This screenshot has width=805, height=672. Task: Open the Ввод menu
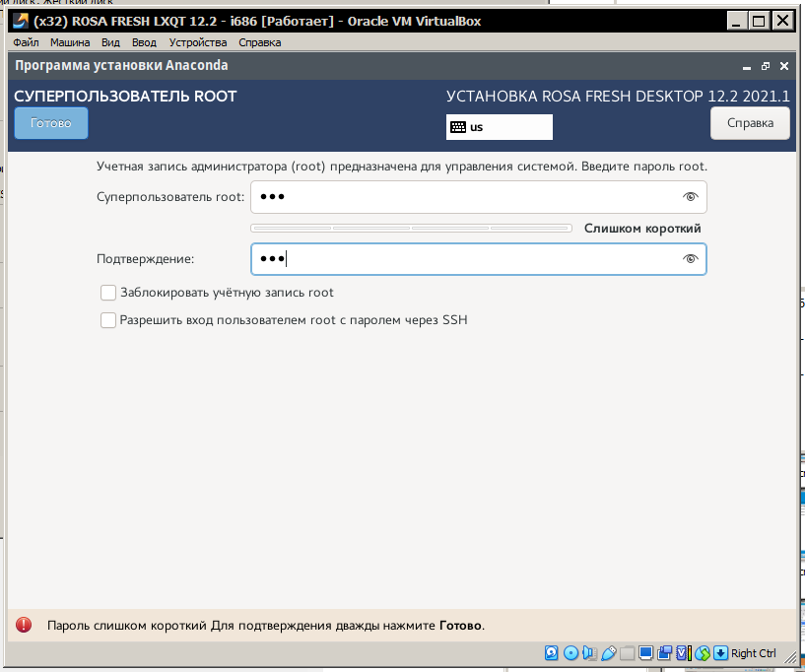tap(144, 42)
